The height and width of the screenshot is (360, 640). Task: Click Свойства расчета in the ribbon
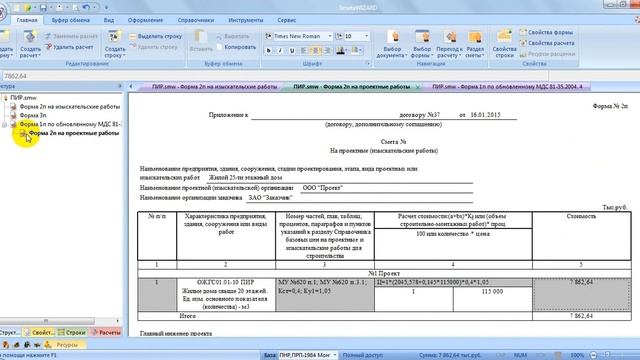(547, 43)
